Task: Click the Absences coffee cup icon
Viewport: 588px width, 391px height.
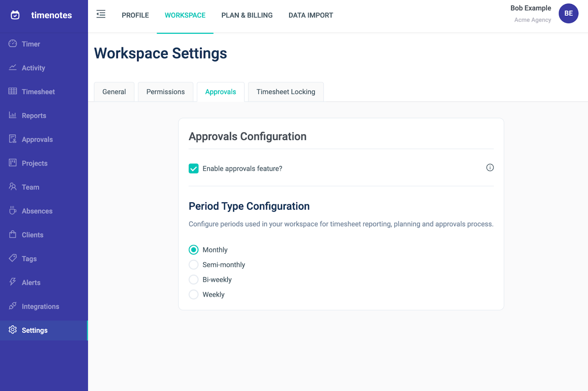Action: click(13, 211)
